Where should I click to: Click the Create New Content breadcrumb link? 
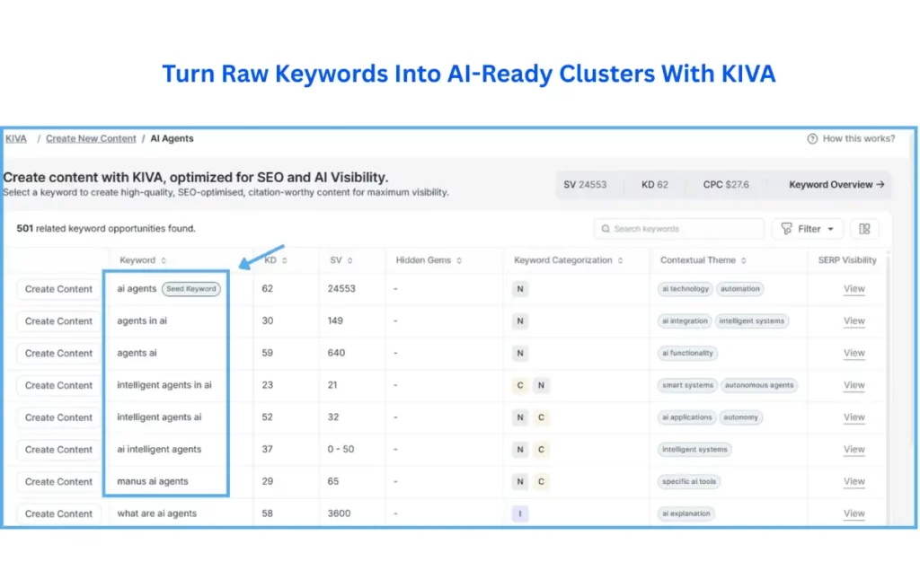90,138
